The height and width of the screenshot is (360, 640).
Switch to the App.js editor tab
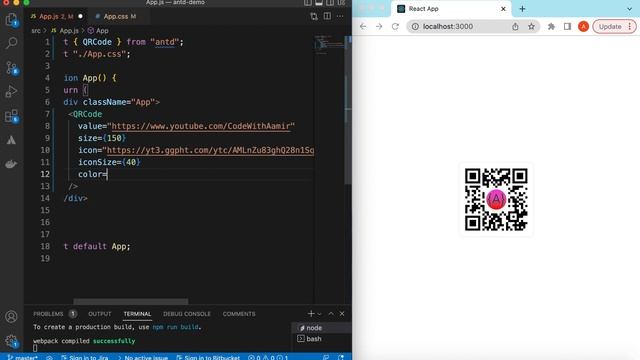(x=56, y=16)
